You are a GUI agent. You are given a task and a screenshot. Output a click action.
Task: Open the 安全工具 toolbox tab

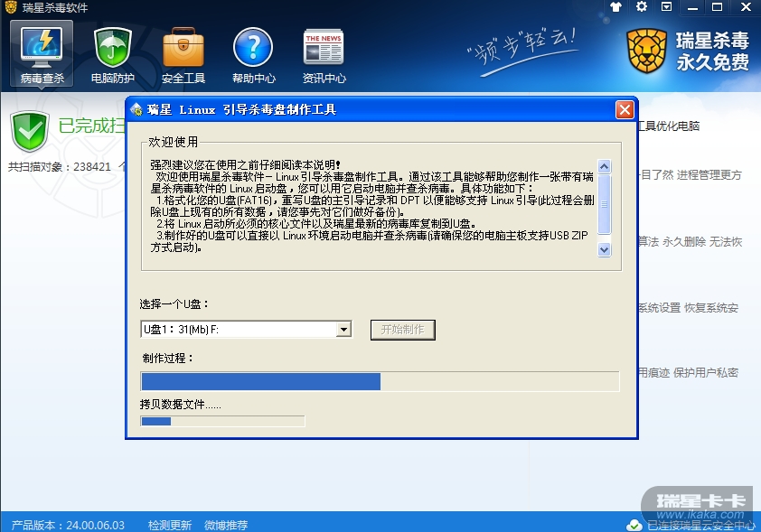pos(183,55)
